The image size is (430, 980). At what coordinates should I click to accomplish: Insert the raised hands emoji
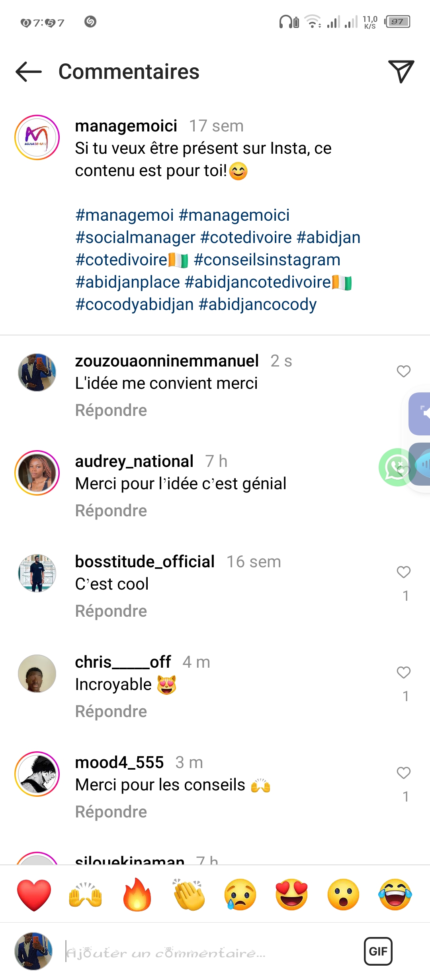(x=86, y=895)
